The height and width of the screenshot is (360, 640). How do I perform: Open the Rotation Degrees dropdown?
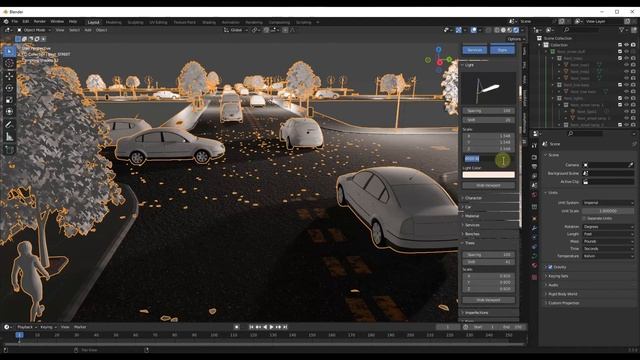608,227
